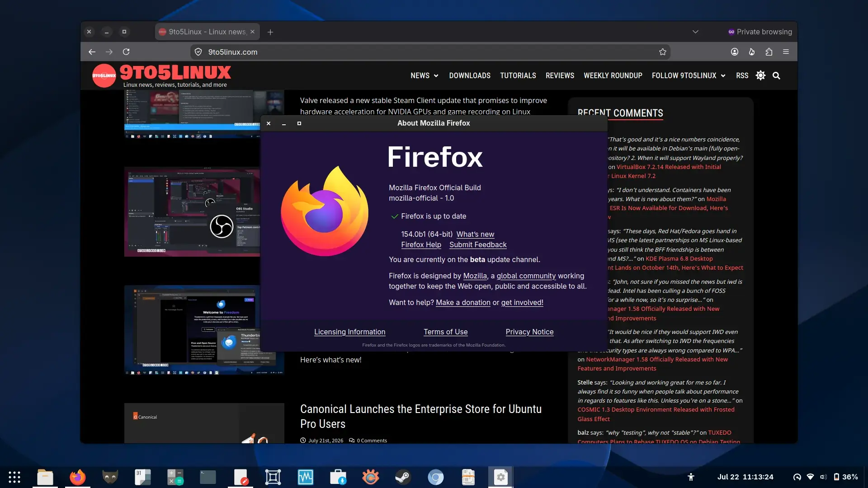Open the site shield security icon
868x488 pixels.
(x=198, y=52)
